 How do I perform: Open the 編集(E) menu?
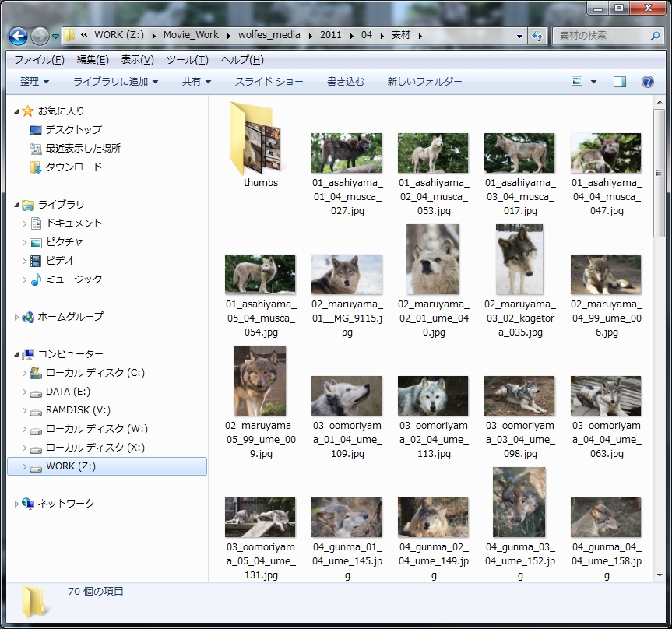tap(93, 60)
